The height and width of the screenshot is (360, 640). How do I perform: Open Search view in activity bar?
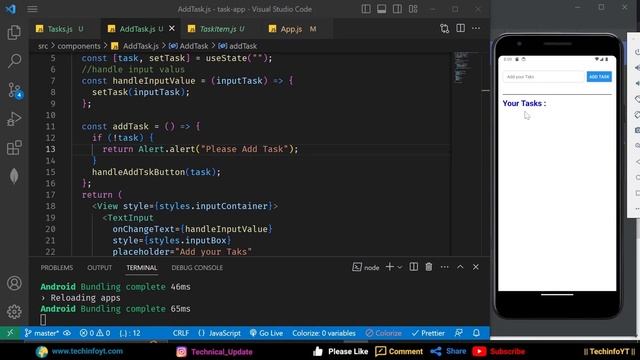click(14, 61)
